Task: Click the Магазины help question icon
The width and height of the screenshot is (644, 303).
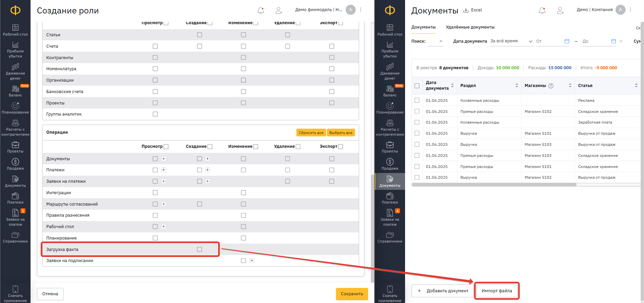Action: tap(551, 86)
